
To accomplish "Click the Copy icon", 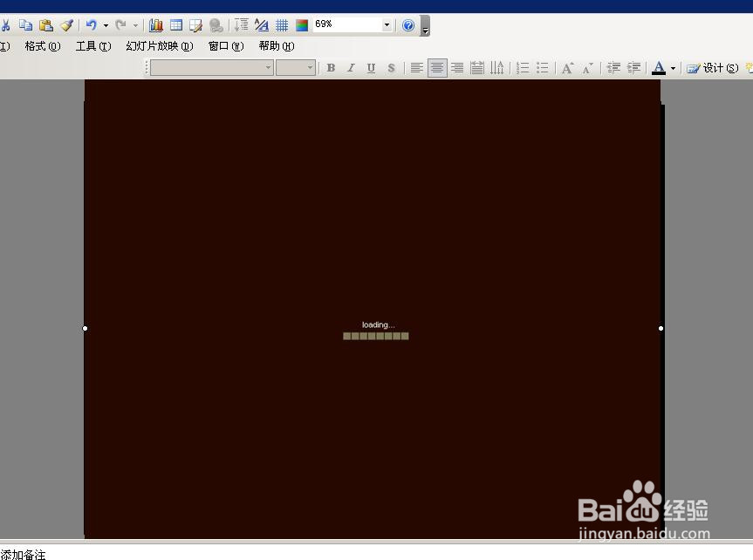I will pyautogui.click(x=25, y=25).
